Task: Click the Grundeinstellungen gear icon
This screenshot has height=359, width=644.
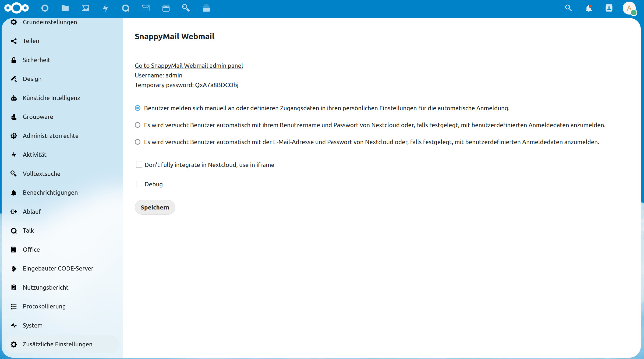Action: tap(14, 22)
